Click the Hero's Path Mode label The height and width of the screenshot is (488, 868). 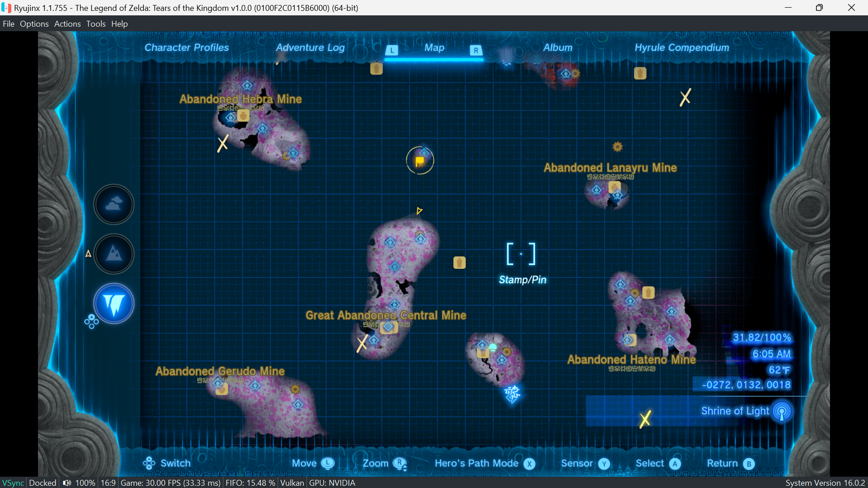pyautogui.click(x=476, y=464)
